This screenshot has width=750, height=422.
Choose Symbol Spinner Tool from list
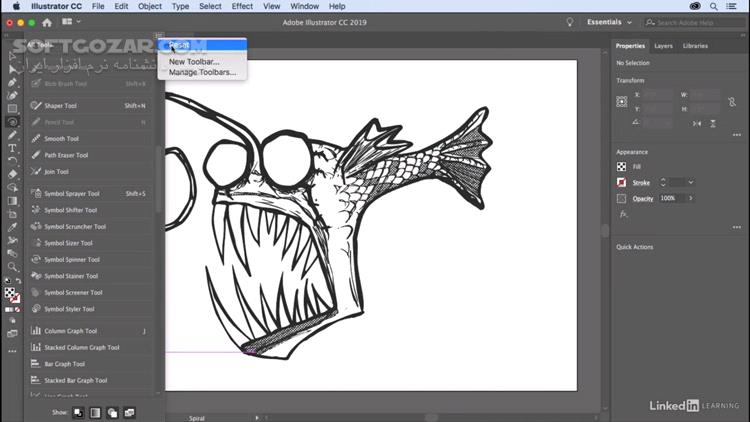[x=88, y=260]
